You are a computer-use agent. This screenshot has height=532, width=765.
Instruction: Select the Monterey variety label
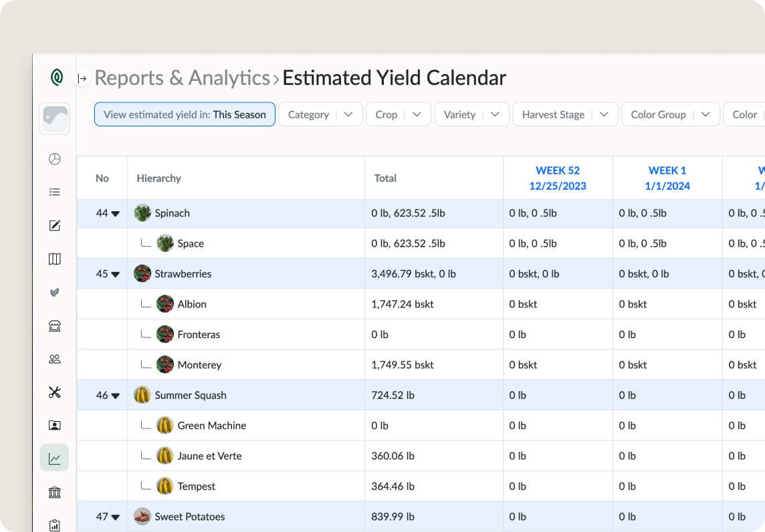[x=199, y=365]
